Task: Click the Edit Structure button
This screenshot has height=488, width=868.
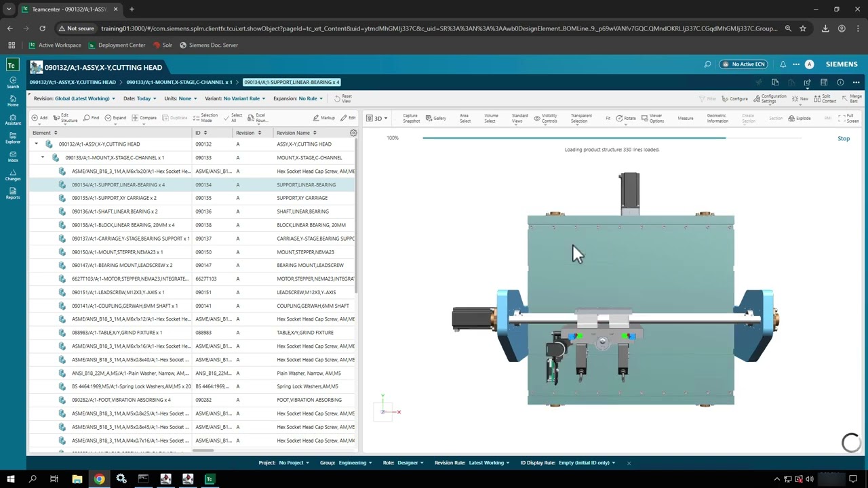Action: pyautogui.click(x=65, y=118)
